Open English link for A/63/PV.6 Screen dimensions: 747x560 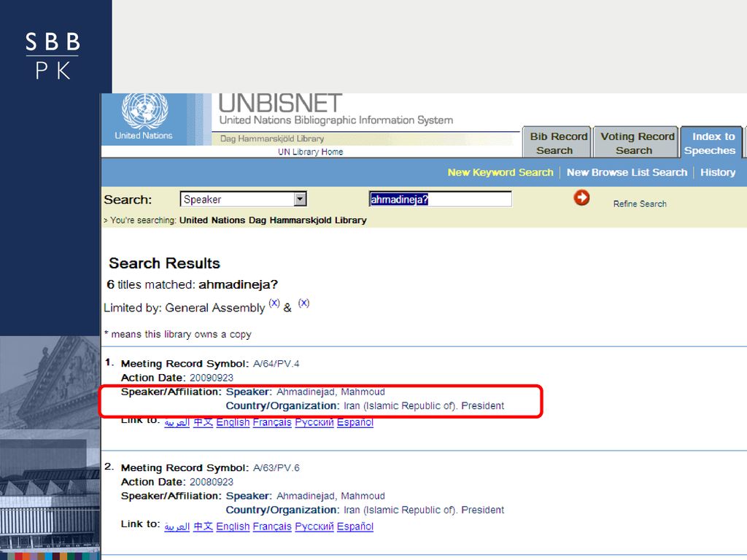pyautogui.click(x=233, y=526)
